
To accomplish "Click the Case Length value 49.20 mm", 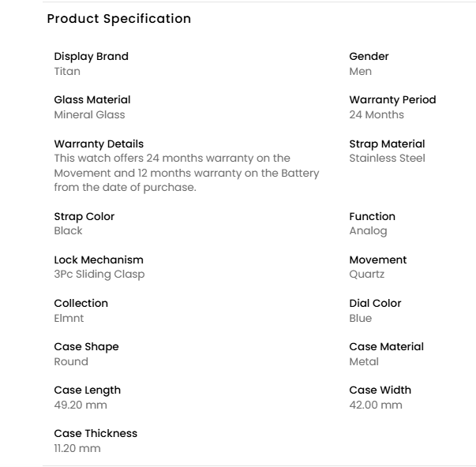I will [x=80, y=405].
